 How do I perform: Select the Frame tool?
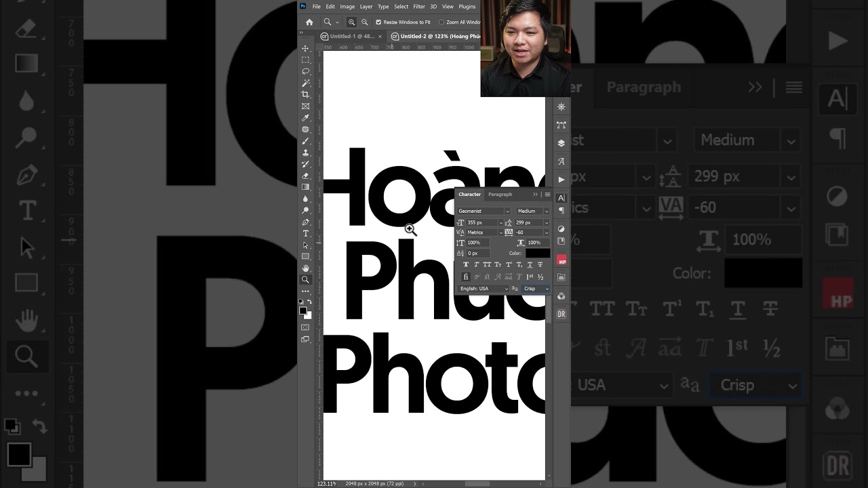pyautogui.click(x=305, y=106)
